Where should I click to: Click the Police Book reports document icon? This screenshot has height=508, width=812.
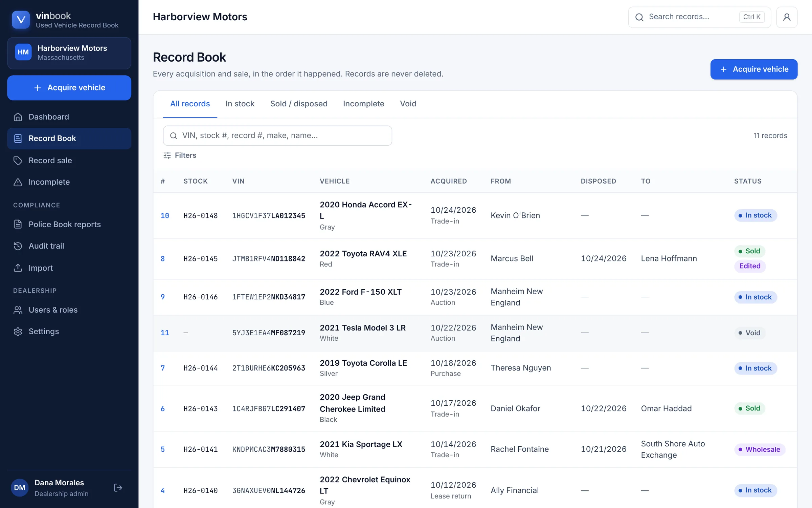click(18, 224)
